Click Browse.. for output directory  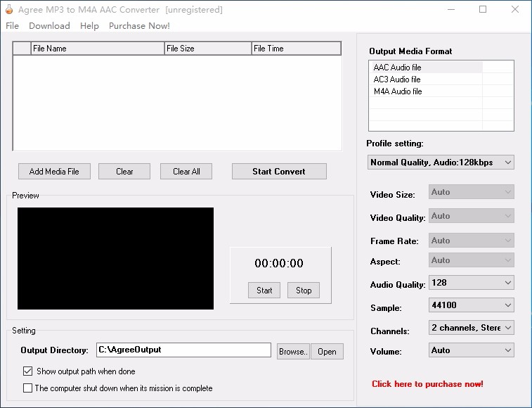coord(293,351)
